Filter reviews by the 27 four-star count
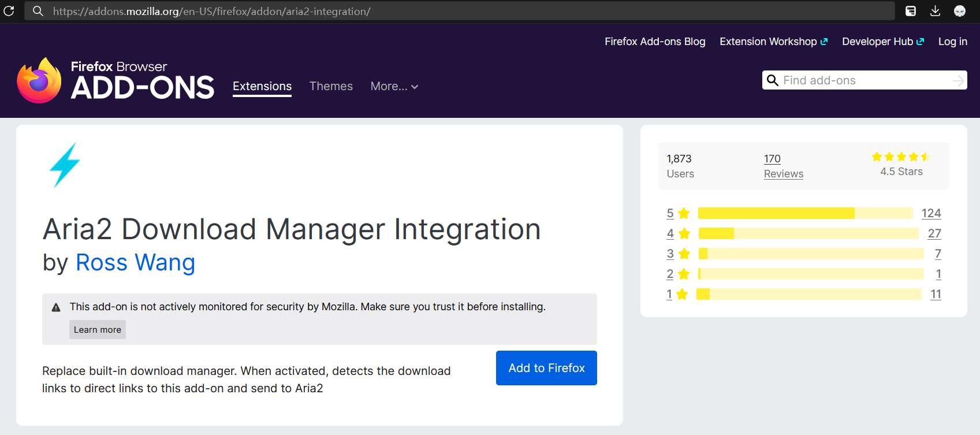The width and height of the screenshot is (980, 435). (x=934, y=233)
